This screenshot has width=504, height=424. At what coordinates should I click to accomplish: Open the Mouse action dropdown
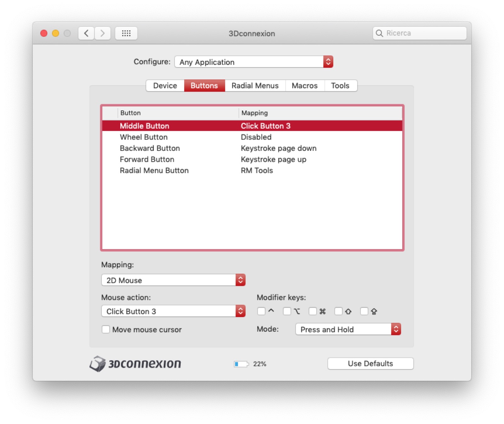click(173, 311)
